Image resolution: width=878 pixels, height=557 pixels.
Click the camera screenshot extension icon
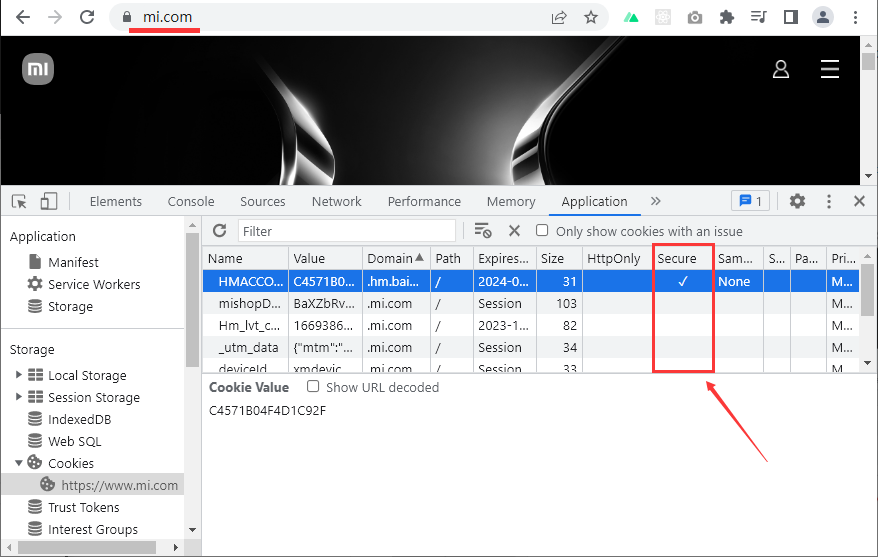[695, 17]
